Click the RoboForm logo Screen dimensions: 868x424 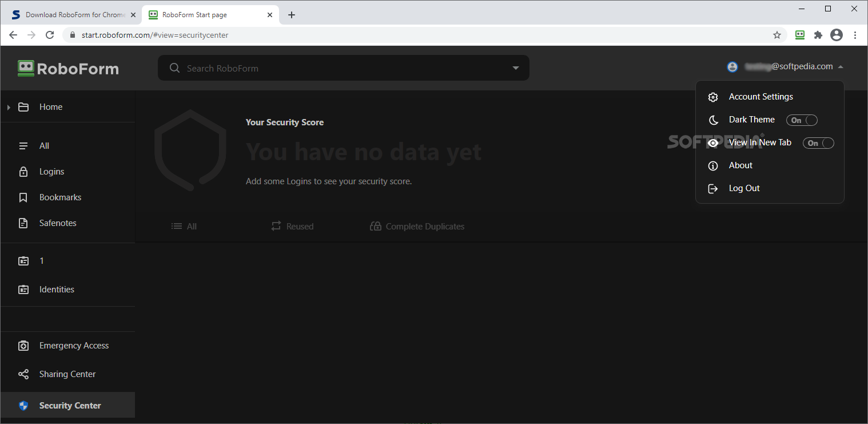68,69
